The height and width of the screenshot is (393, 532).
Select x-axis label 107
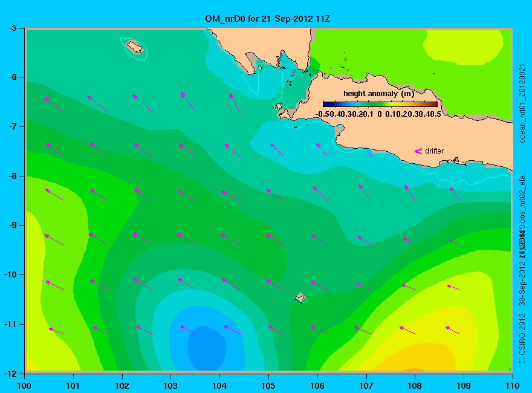pyautogui.click(x=366, y=386)
